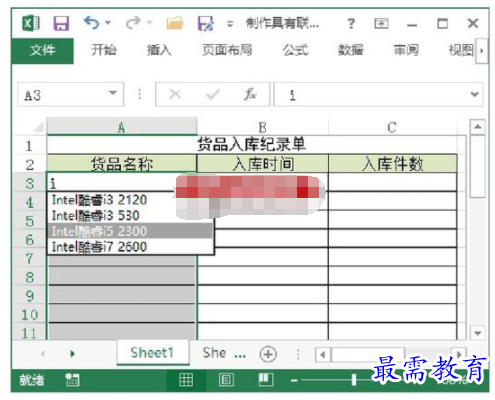Open the Customize Quick Access Toolbar menu

(230, 24)
